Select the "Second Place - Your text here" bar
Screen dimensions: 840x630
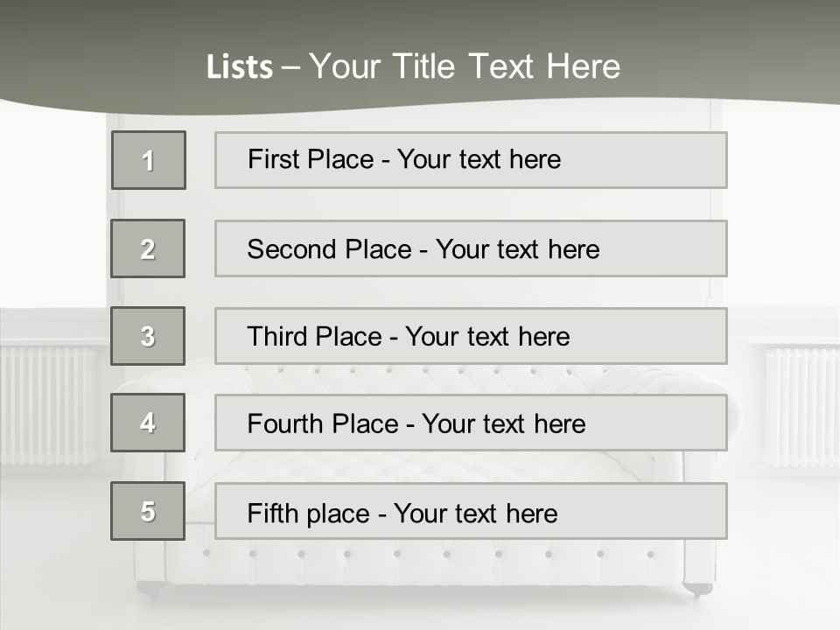pos(471,248)
